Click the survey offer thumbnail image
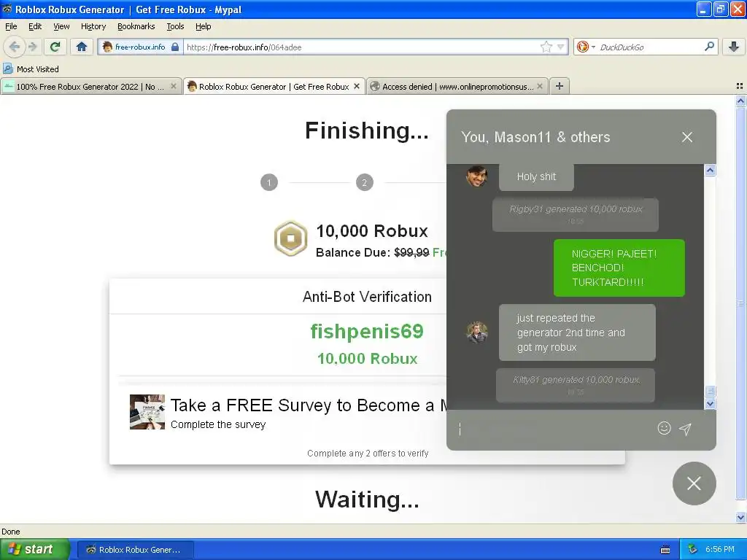Viewport: 747px width, 560px height. (147, 412)
